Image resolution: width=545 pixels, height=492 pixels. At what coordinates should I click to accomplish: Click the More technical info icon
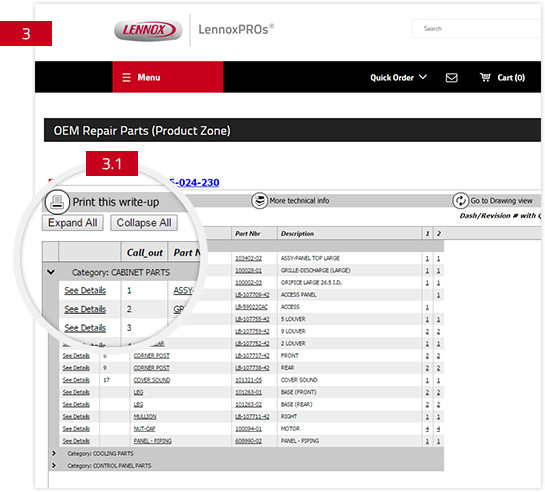[259, 200]
